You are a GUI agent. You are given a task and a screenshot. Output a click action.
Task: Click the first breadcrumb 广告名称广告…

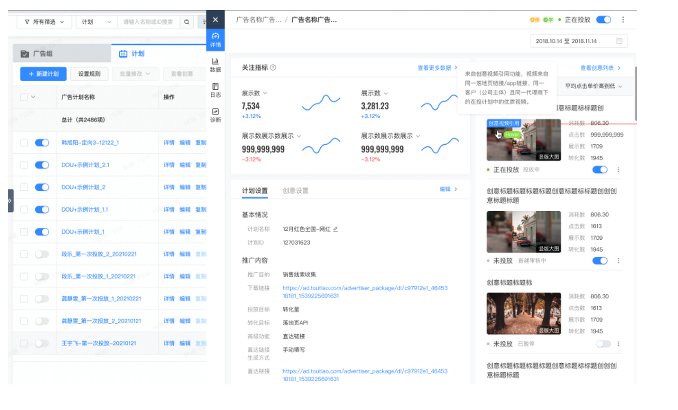point(259,20)
